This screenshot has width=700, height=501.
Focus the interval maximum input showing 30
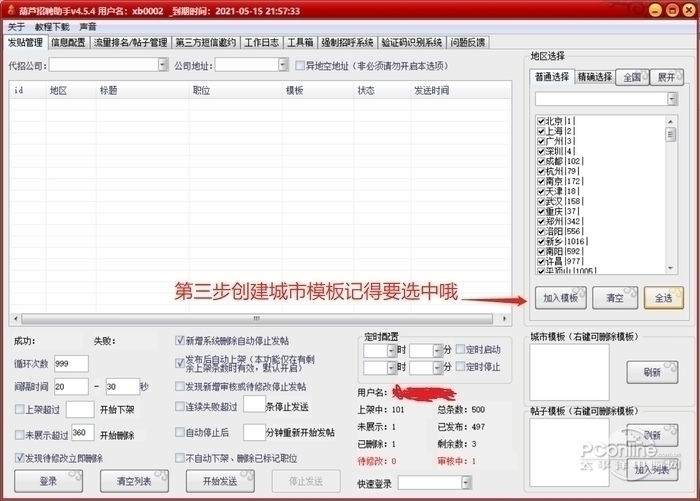pos(123,387)
